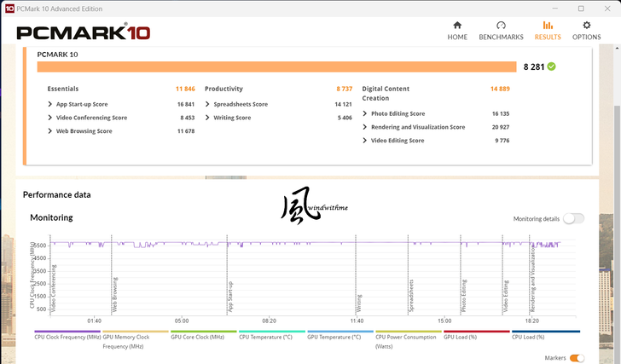This screenshot has height=364, width=621.
Task: Expand the Spreadsheets Score row
Action: click(x=208, y=104)
